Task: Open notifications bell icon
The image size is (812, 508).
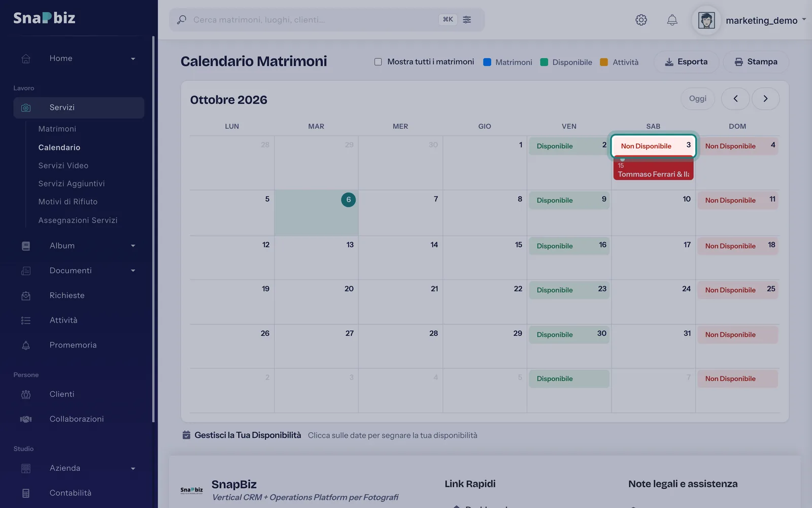Action: tap(672, 20)
